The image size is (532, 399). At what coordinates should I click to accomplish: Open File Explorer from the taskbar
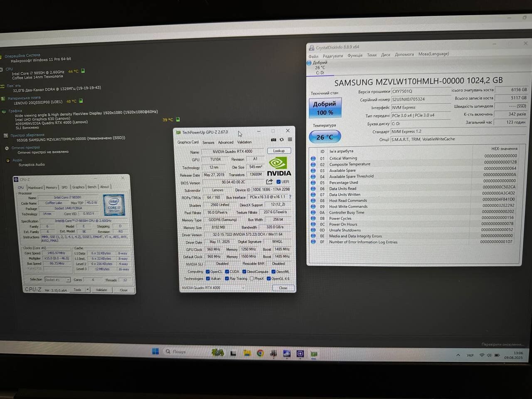point(247,353)
